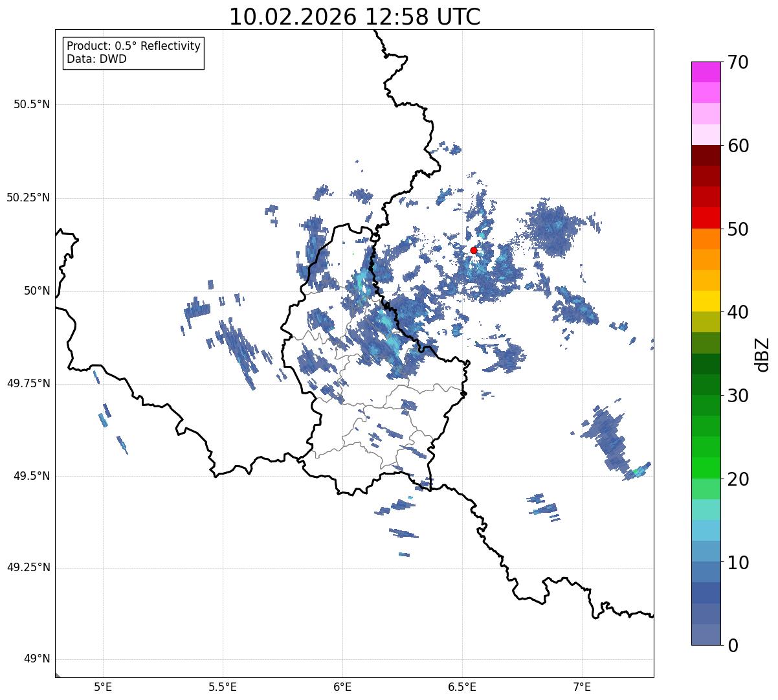Click the 49.75°N latitude label
This screenshot has height=700, width=778.
pos(28,383)
